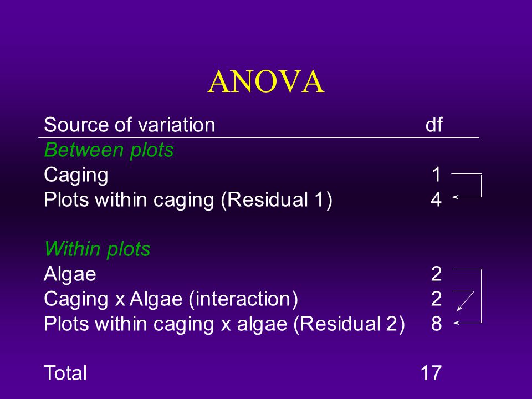Select 'Plots within caging (Residual 1)' text

point(188,200)
